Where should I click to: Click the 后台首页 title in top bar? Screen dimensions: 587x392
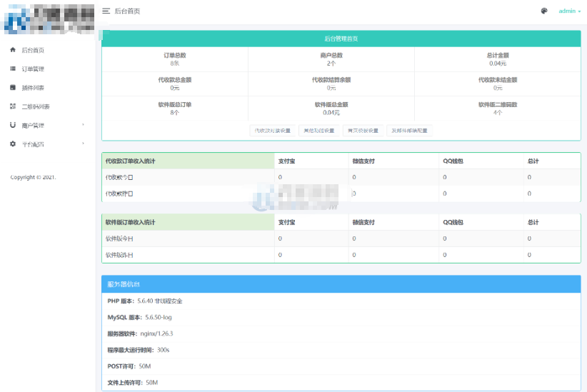pos(127,11)
